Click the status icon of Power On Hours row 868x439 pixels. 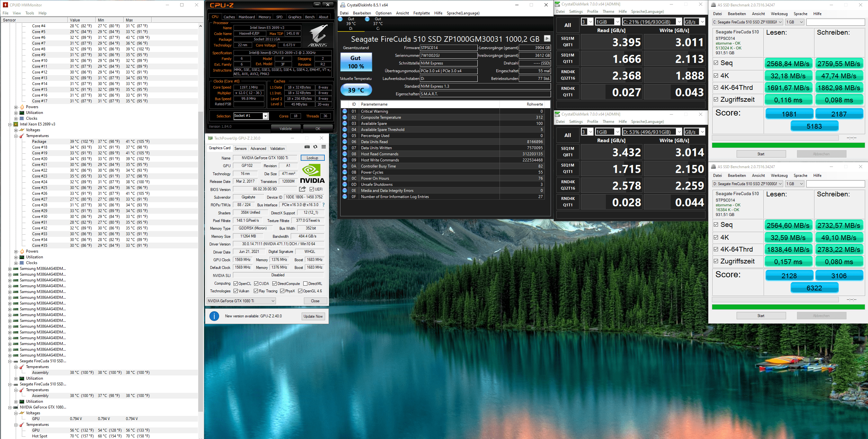click(345, 178)
